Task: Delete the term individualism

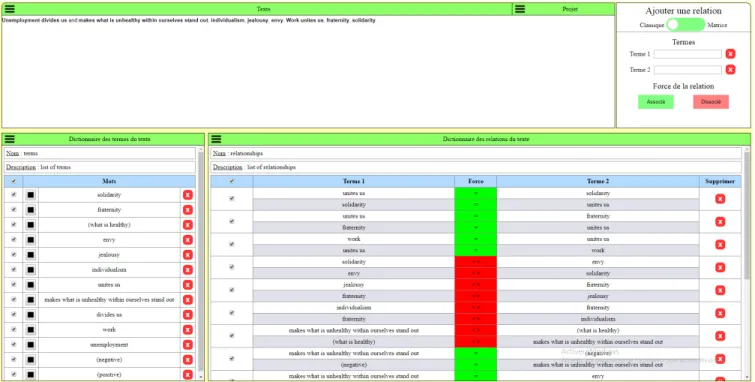Action: 188,270
